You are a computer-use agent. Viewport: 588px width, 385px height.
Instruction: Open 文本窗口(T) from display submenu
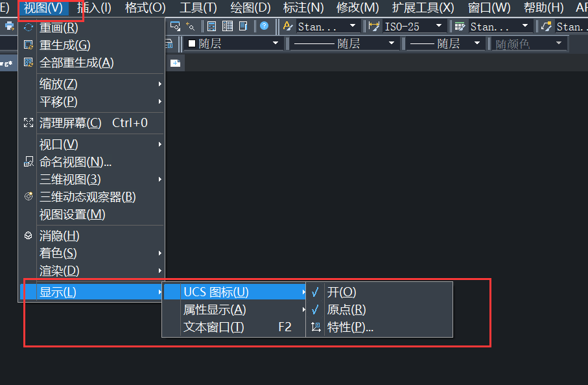point(214,327)
